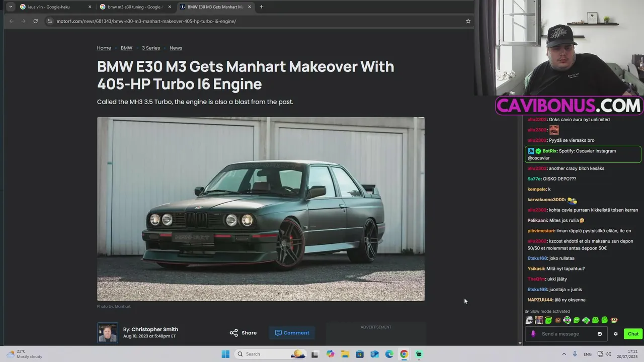Select the 'BMW E30 M3 Gets Manhart' tab

(x=215, y=7)
